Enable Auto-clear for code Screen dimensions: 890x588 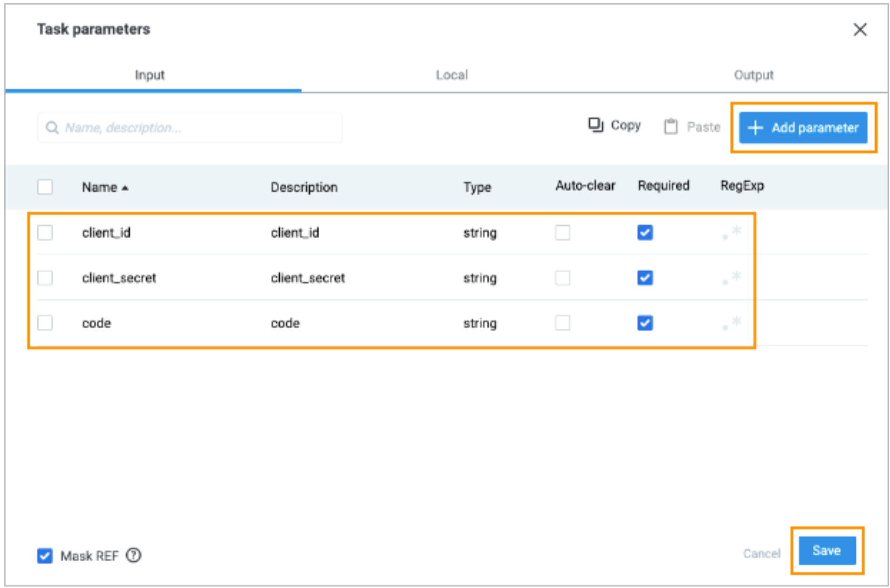pyautogui.click(x=562, y=323)
